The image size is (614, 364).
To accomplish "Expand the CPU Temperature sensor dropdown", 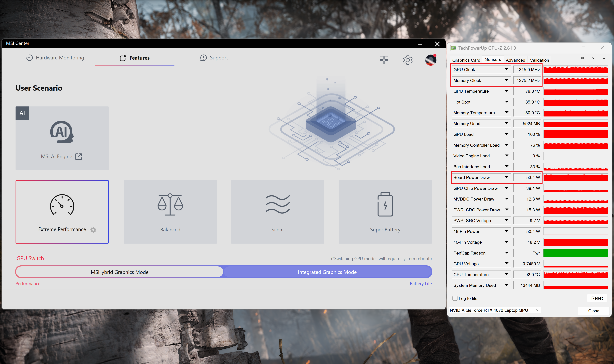I will [507, 275].
